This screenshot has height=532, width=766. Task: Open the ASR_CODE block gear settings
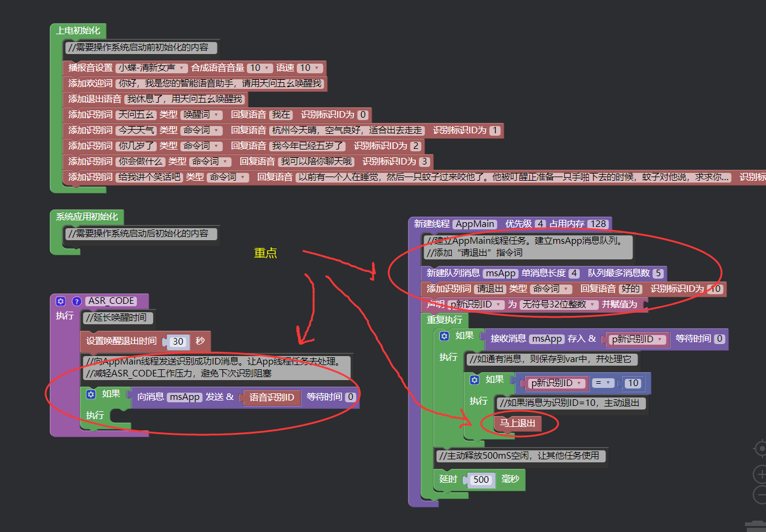tap(61, 301)
